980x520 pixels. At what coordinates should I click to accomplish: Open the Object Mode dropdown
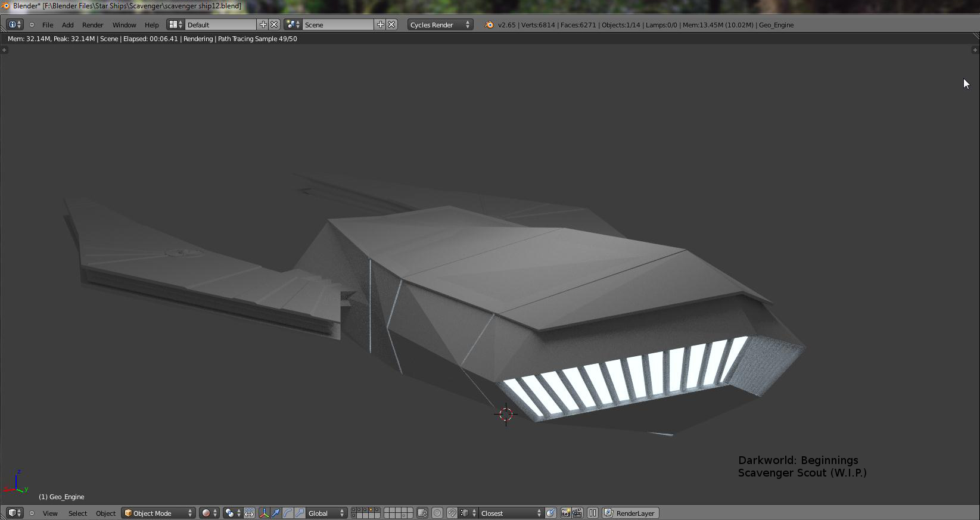[158, 513]
